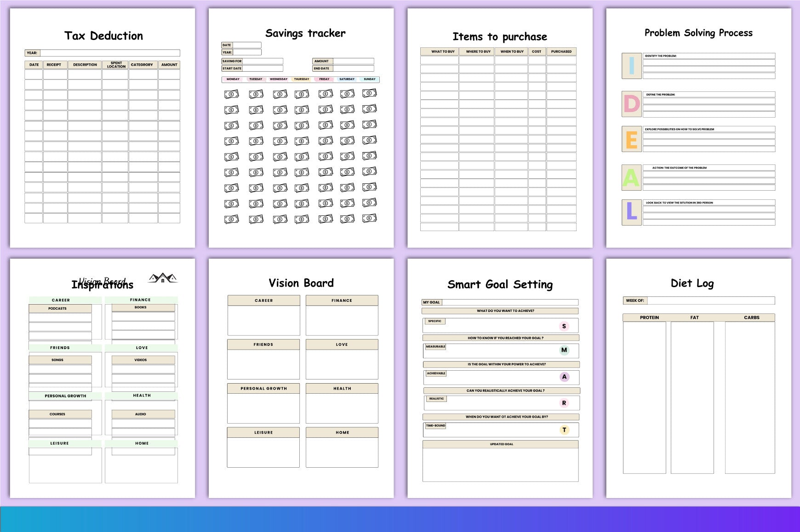The image size is (800, 532).
Task: Click the WHERE TO BUY column header
Action: tap(477, 51)
